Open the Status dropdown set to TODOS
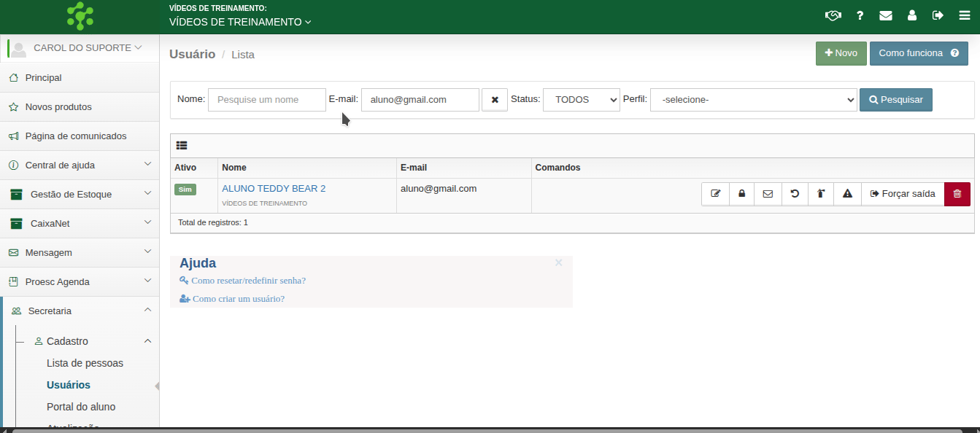980x433 pixels. [x=581, y=100]
